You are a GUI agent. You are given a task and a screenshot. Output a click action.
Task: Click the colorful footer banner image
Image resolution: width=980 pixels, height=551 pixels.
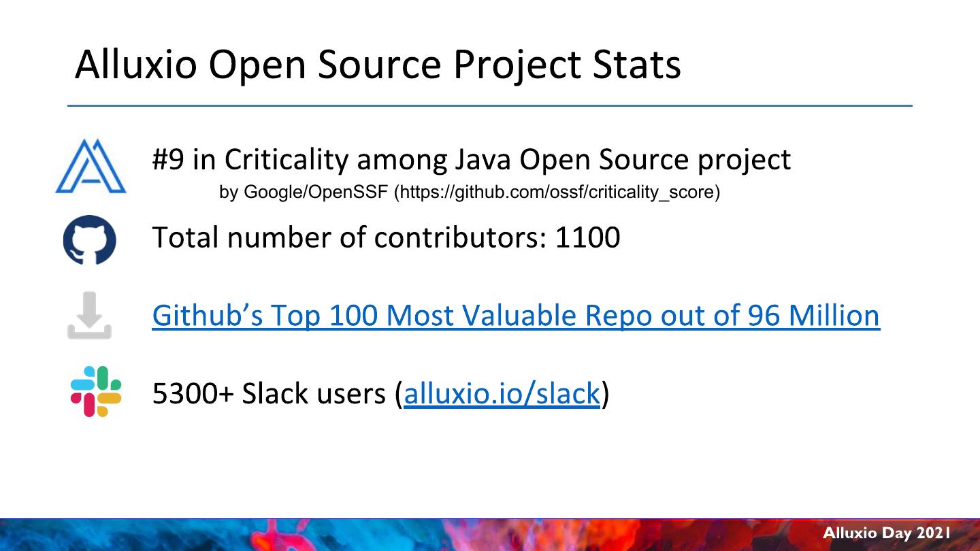click(x=408, y=535)
